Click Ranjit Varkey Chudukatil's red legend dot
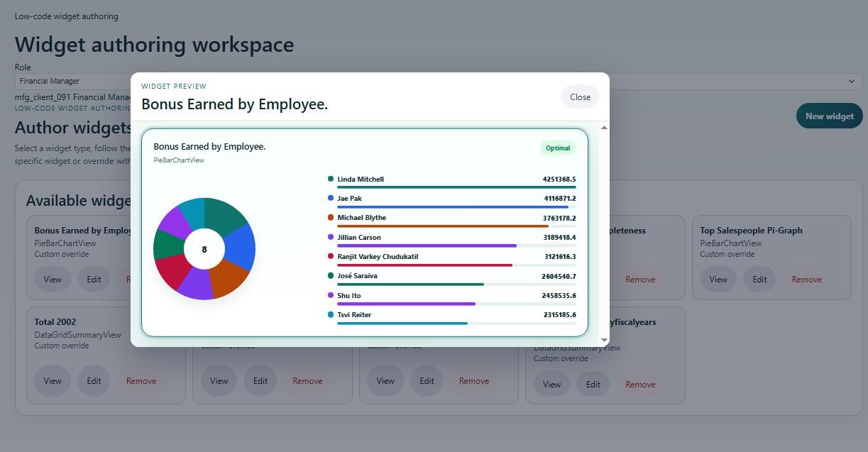The image size is (868, 452). click(331, 256)
